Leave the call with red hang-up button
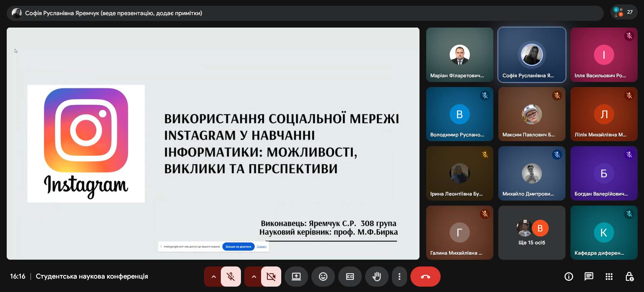 (x=426, y=277)
